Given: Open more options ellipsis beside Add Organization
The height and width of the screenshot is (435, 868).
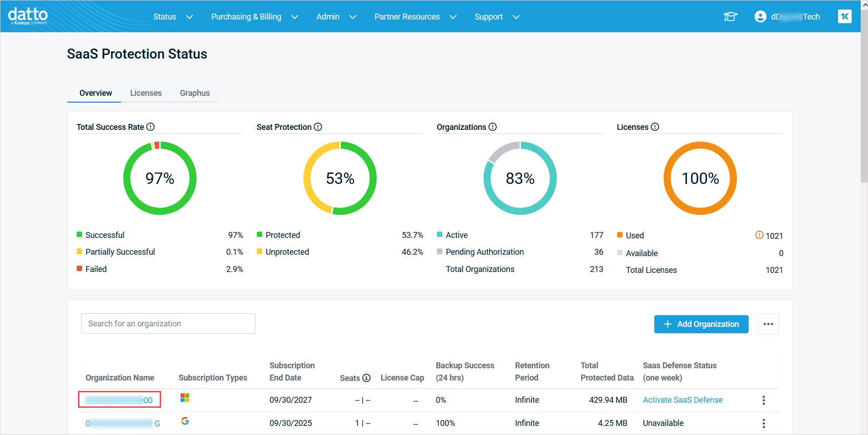Looking at the screenshot, I should coord(768,324).
